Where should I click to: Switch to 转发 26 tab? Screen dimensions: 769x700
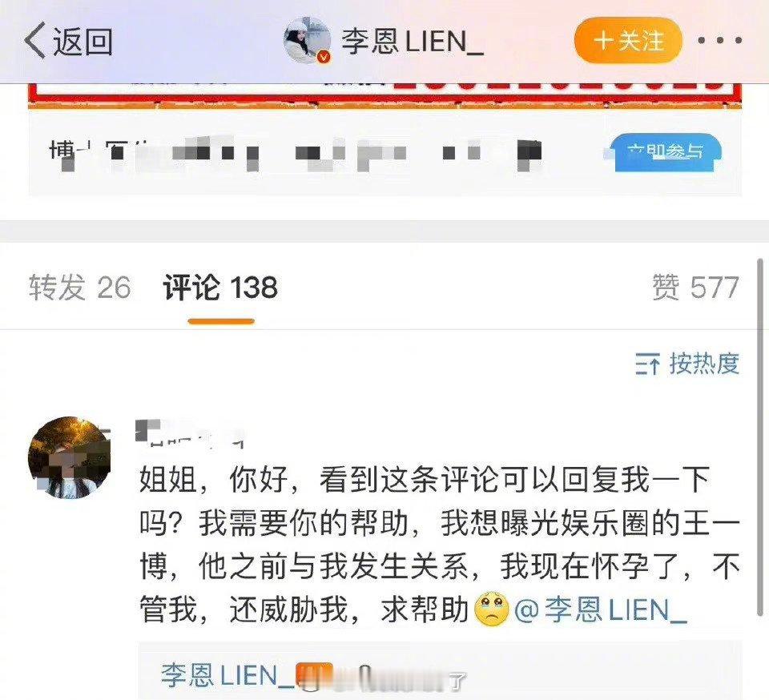[80, 288]
